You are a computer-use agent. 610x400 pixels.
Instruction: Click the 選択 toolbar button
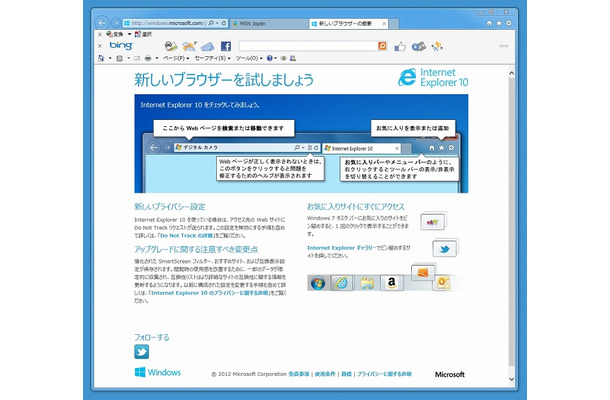point(143,34)
